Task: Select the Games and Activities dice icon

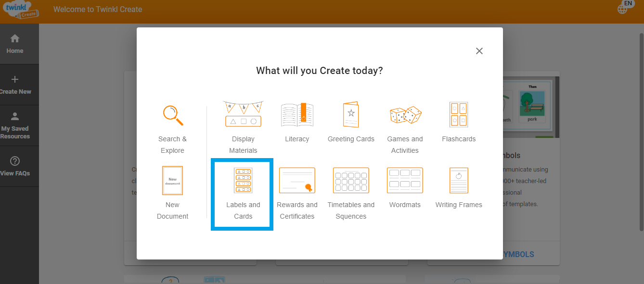Action: [405, 115]
